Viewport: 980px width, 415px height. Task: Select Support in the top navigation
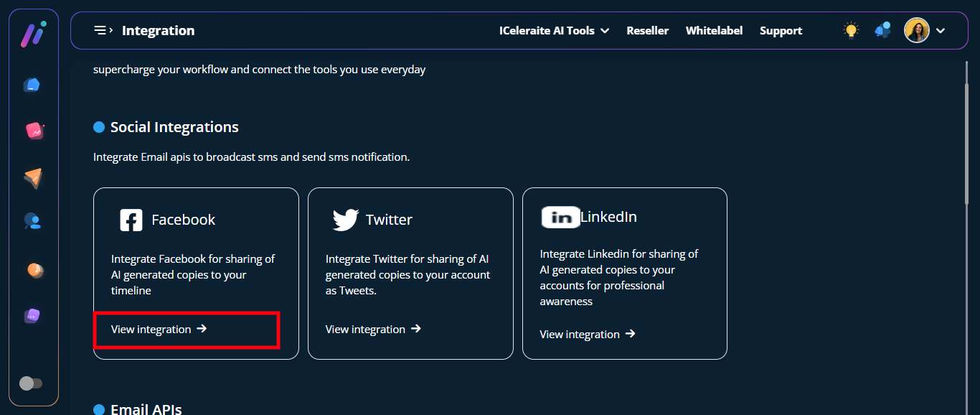coord(781,31)
